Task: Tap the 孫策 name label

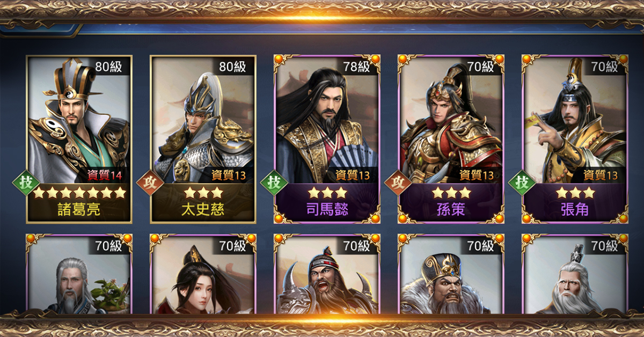Action: 451,209
